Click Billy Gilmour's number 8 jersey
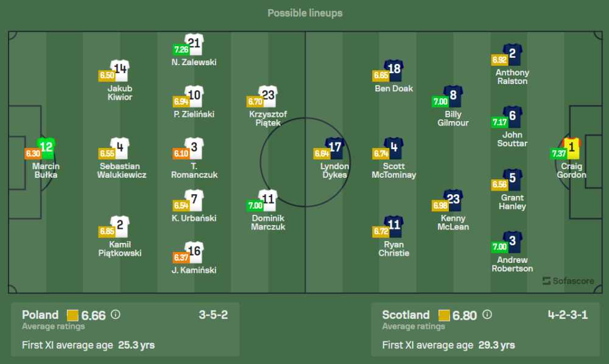Image resolution: width=609 pixels, height=364 pixels. coord(453,95)
